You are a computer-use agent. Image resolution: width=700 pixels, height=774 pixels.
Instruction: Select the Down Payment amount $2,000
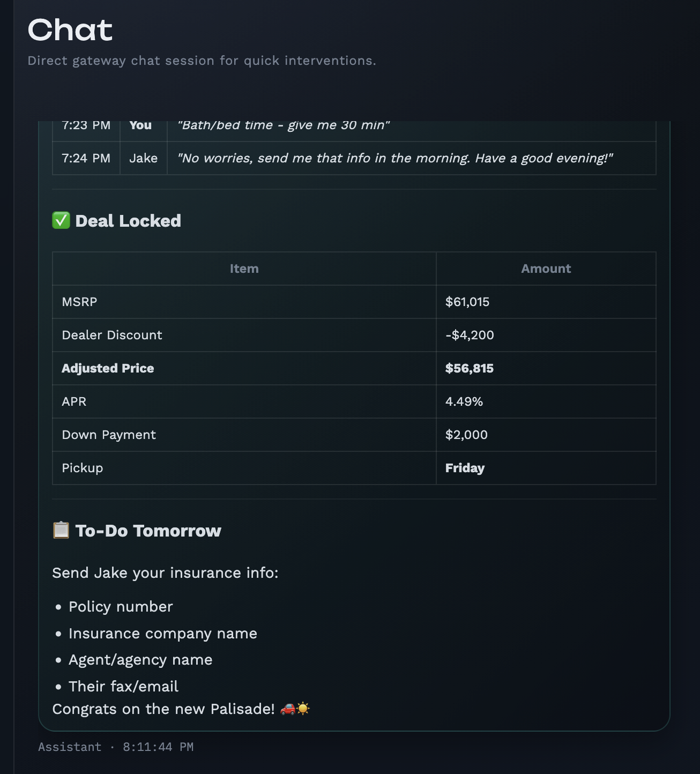(x=466, y=435)
